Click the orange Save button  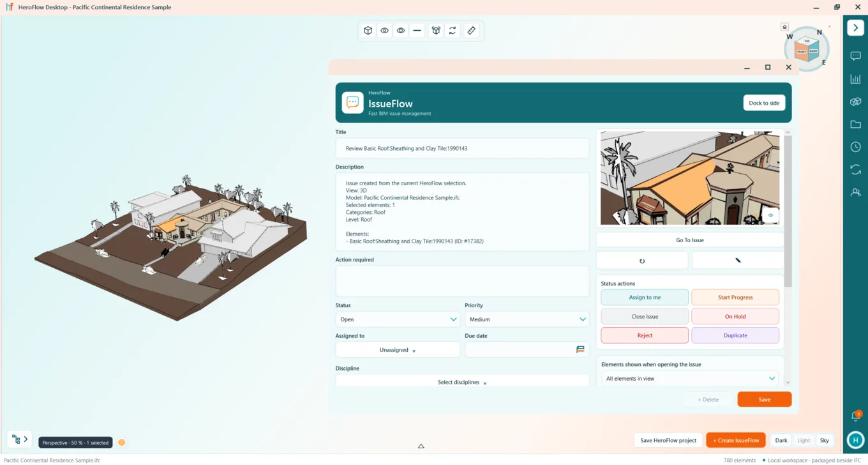coord(765,400)
